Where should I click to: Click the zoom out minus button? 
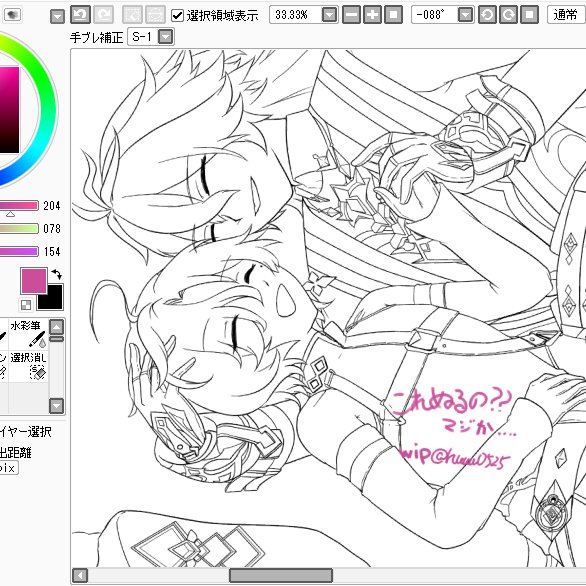[x=352, y=15]
